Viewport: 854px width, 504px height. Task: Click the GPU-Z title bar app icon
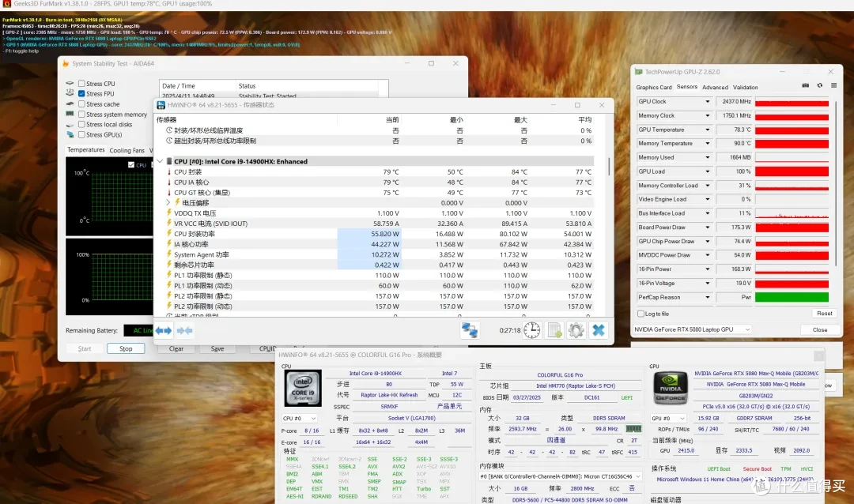pos(638,72)
